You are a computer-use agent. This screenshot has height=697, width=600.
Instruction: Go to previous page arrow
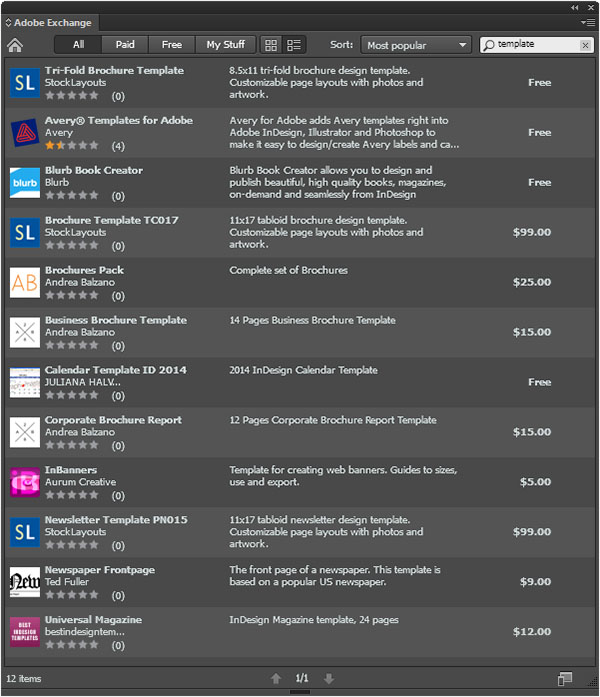pos(276,678)
